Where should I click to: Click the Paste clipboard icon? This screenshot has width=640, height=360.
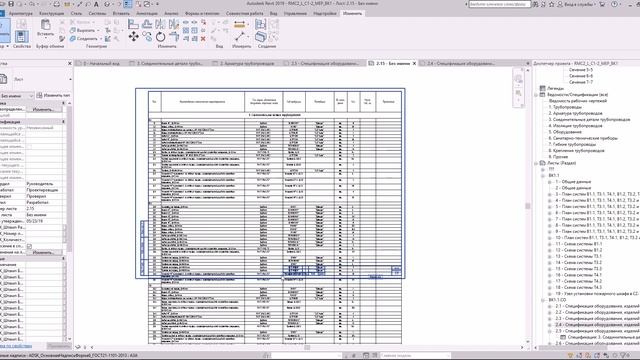tap(46, 24)
